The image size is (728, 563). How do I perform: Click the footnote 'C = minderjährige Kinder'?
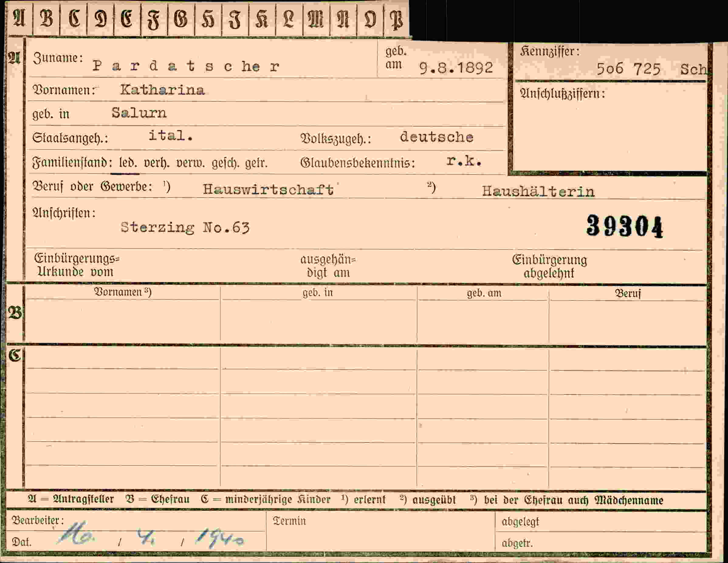[x=266, y=499]
